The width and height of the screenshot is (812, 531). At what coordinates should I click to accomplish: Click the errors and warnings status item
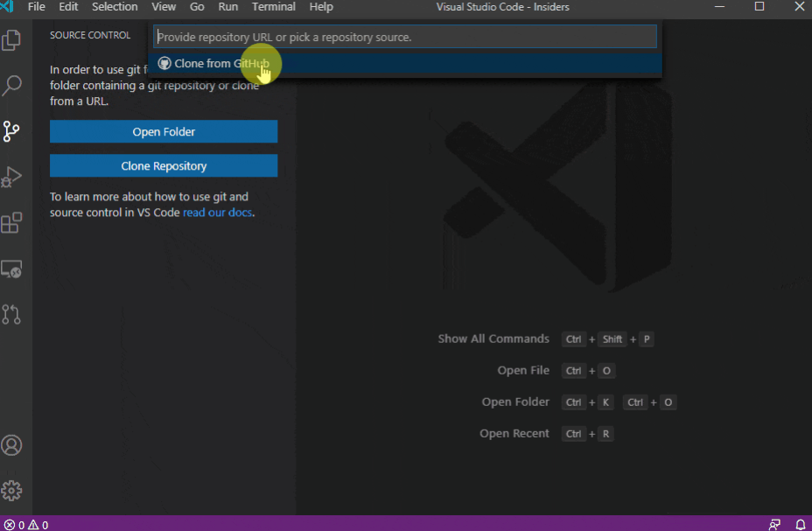coord(26,525)
